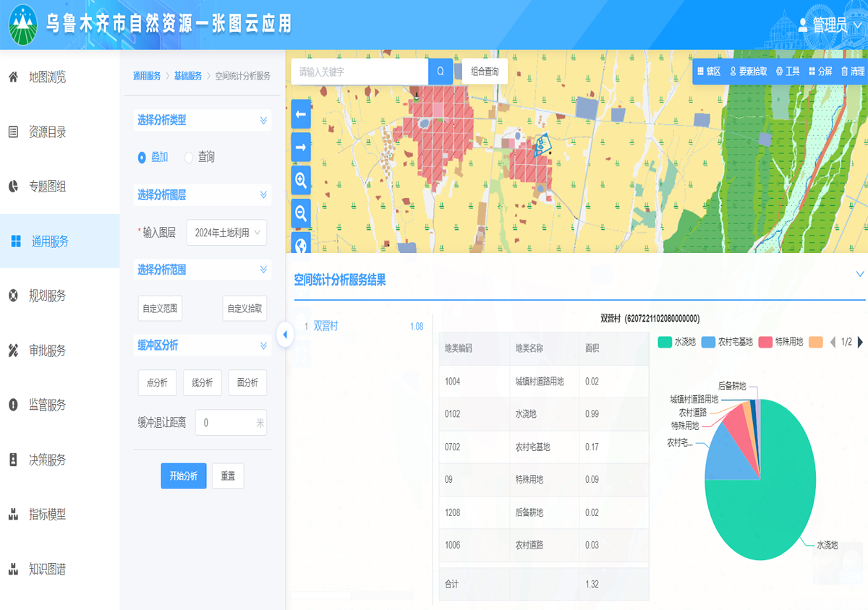Click the 1208 code cell in the table
This screenshot has height=610, width=868.
pos(475,512)
